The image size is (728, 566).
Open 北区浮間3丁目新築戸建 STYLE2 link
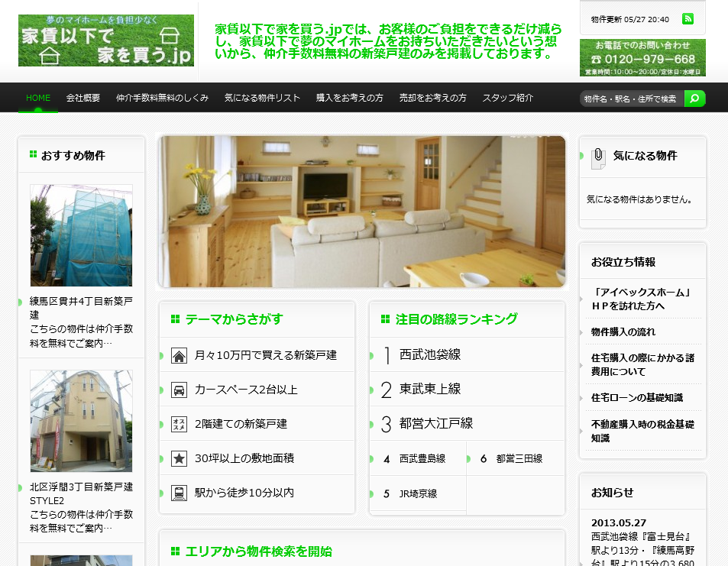click(81, 493)
